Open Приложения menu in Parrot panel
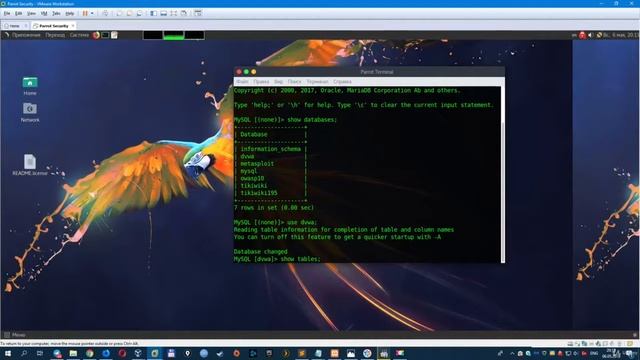The width and height of the screenshot is (640, 360). click(x=26, y=35)
